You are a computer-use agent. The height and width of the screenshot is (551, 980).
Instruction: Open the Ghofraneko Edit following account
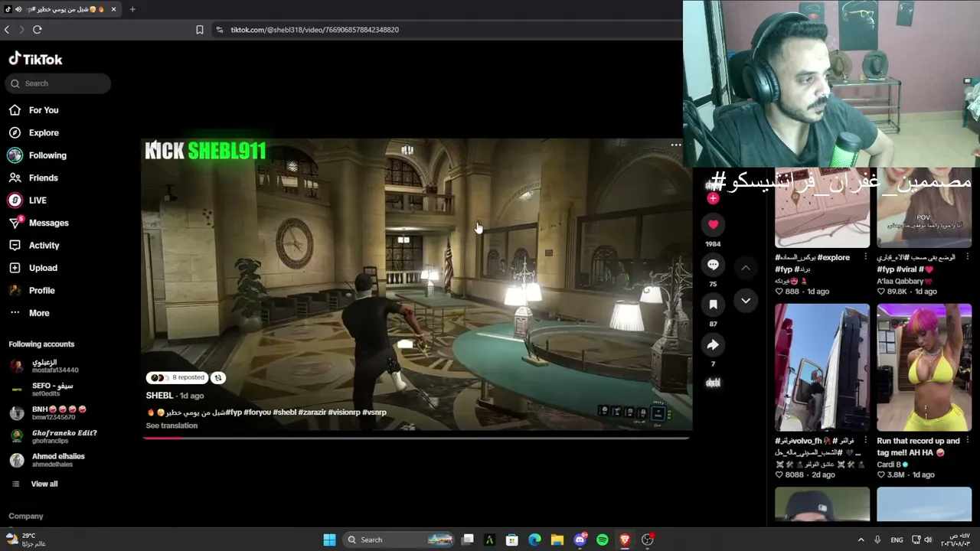pos(54,436)
